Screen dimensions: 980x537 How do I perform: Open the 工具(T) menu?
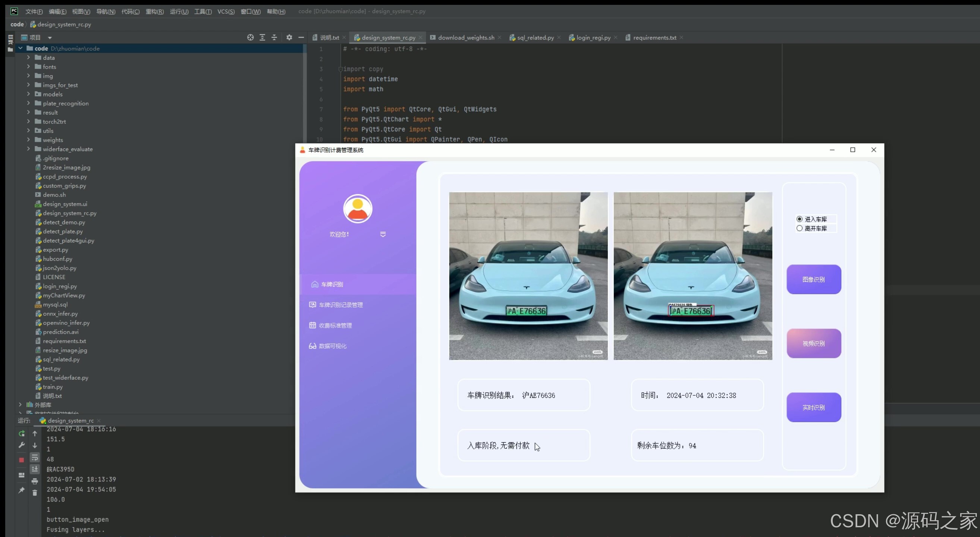click(203, 12)
